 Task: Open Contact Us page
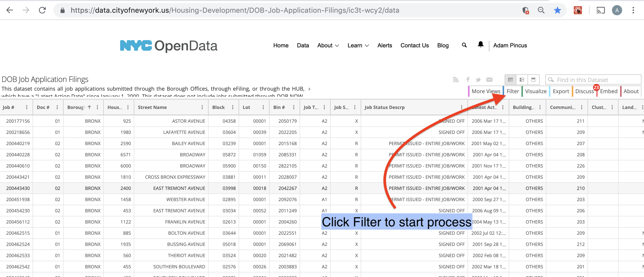pos(415,45)
